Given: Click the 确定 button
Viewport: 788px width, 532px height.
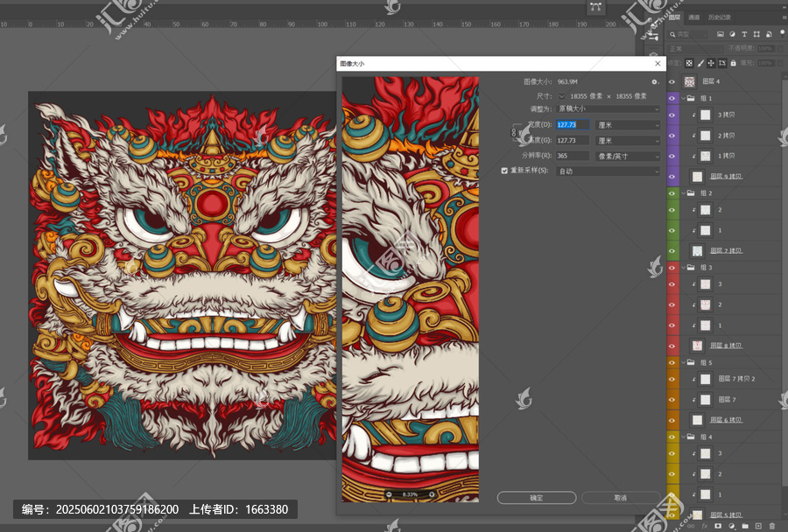Looking at the screenshot, I should [x=536, y=498].
